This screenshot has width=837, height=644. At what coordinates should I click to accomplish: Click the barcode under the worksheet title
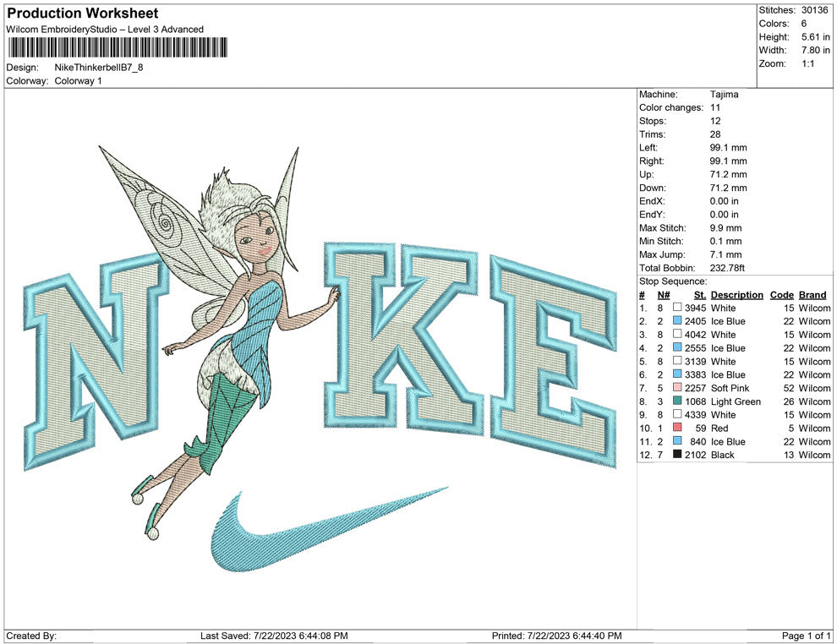point(117,47)
